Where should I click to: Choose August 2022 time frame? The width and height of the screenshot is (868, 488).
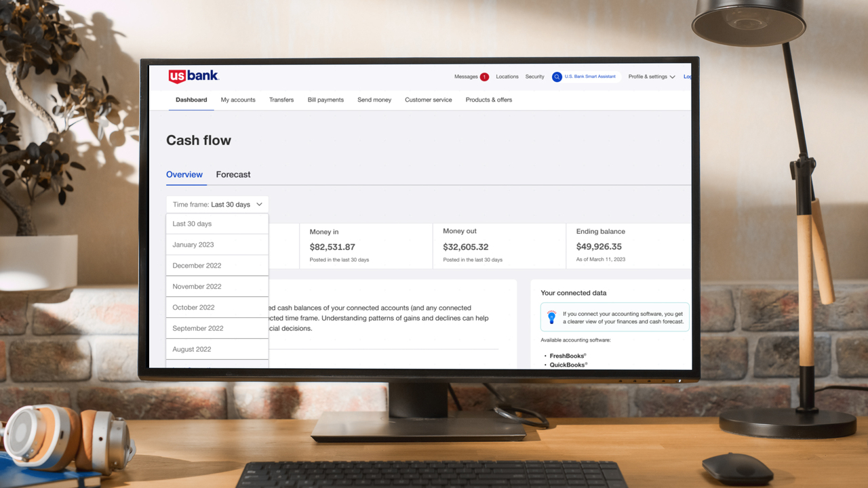pyautogui.click(x=217, y=350)
